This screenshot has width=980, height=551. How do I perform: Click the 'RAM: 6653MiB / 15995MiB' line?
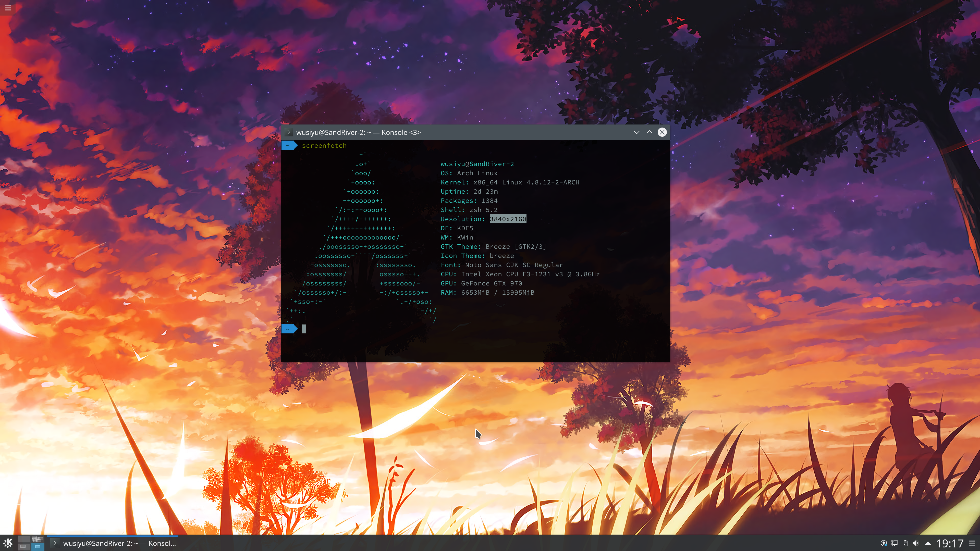(487, 292)
